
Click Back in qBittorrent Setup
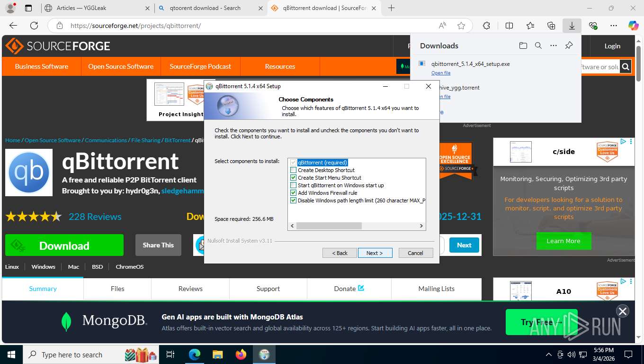(340, 253)
